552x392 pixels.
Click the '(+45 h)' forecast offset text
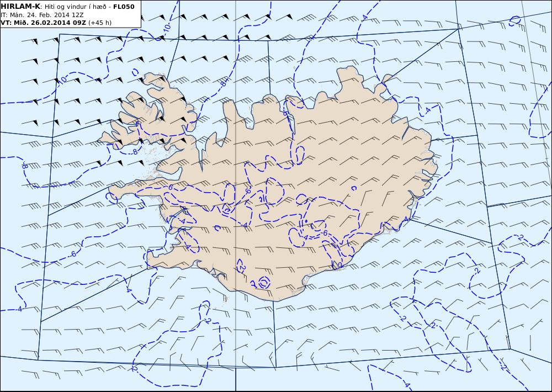[100, 23]
